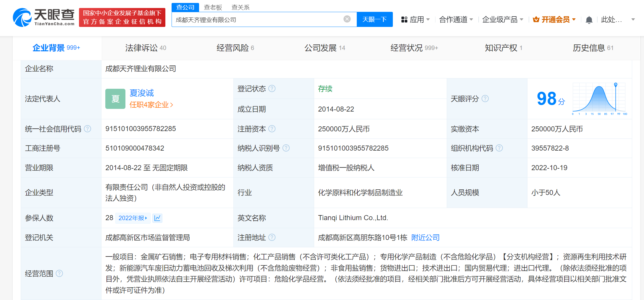Click the company search input field

point(257,20)
